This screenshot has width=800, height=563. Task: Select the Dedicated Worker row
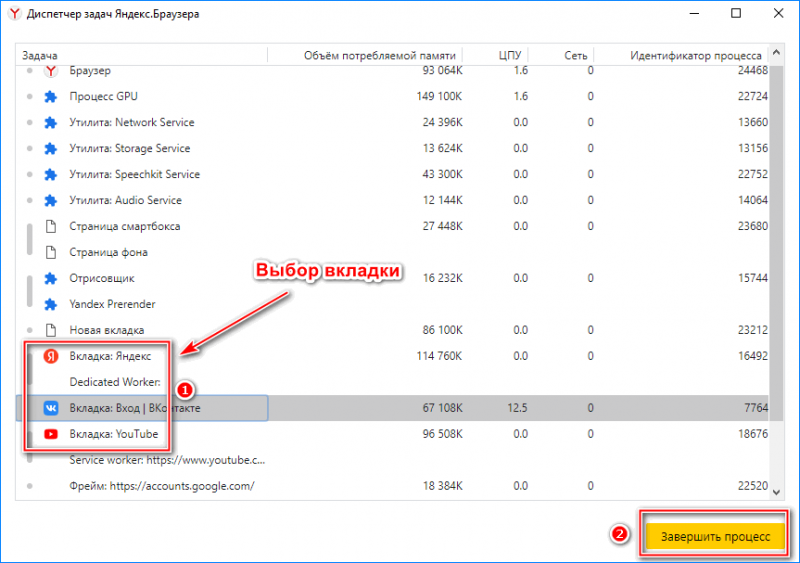392,382
